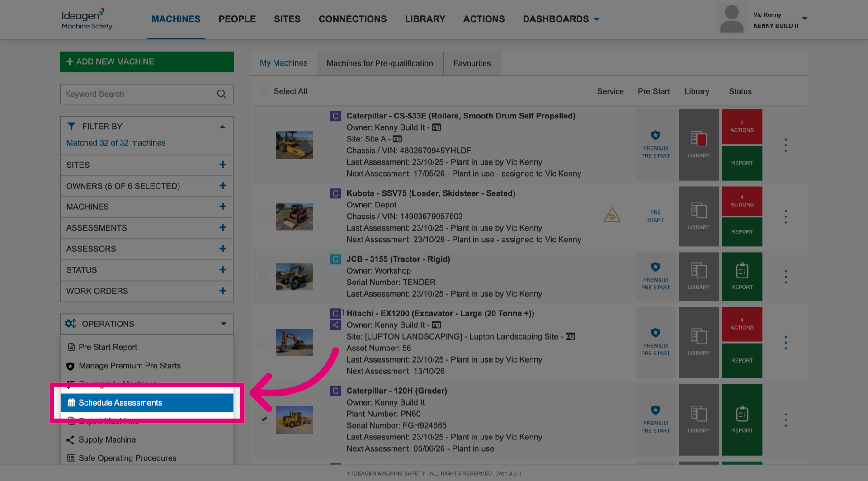
Task: Click the Kubota SSV75 service warning icon
Action: point(612,215)
